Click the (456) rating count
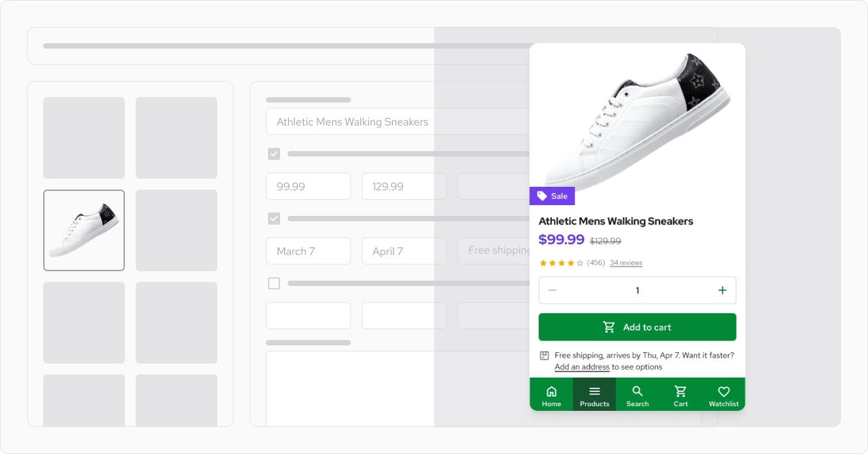The image size is (868, 454). [596, 263]
